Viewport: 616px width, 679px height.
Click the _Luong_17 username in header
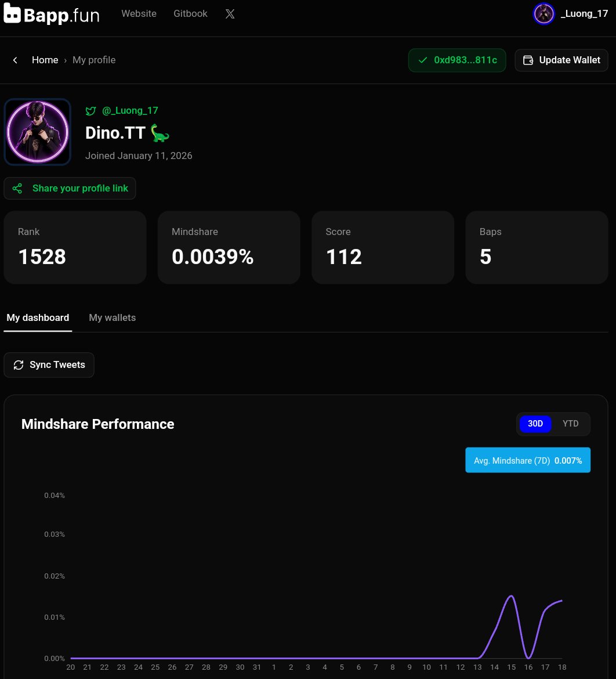(x=584, y=14)
